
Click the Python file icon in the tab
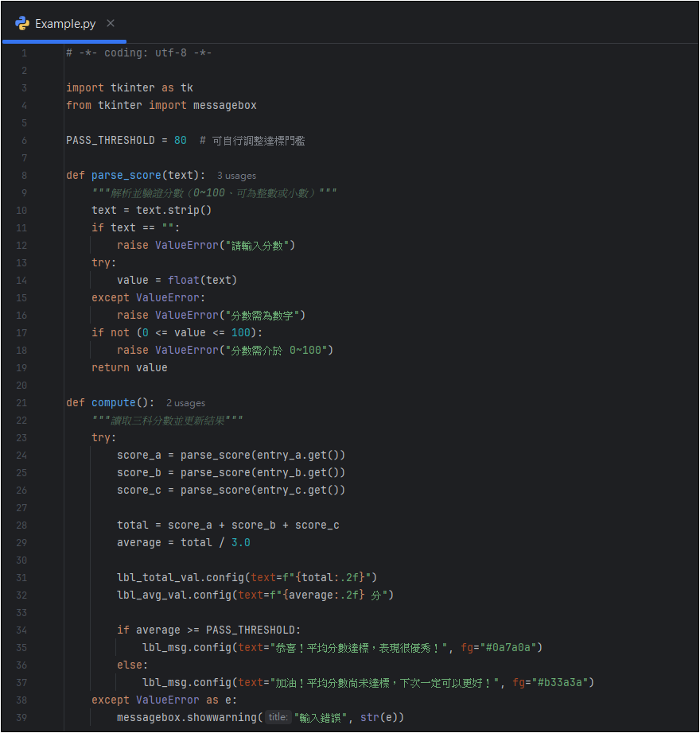coord(22,23)
